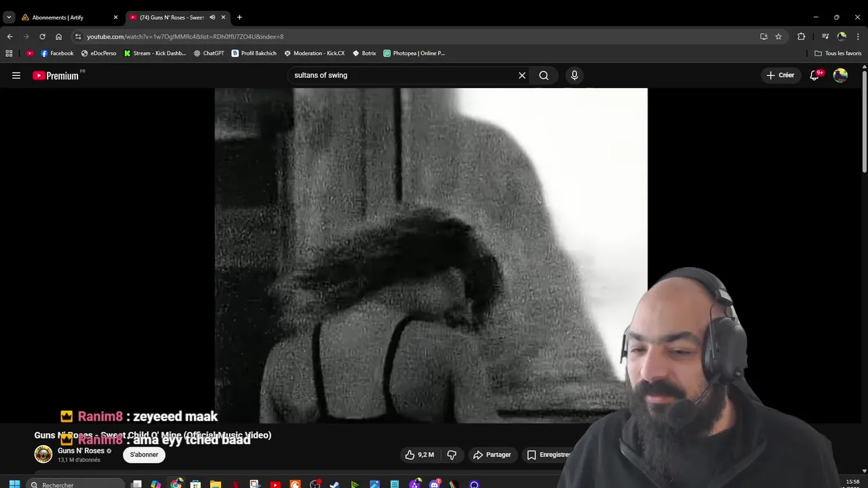Open the YouTube app in taskbar
This screenshot has width=868, height=488.
[275, 484]
